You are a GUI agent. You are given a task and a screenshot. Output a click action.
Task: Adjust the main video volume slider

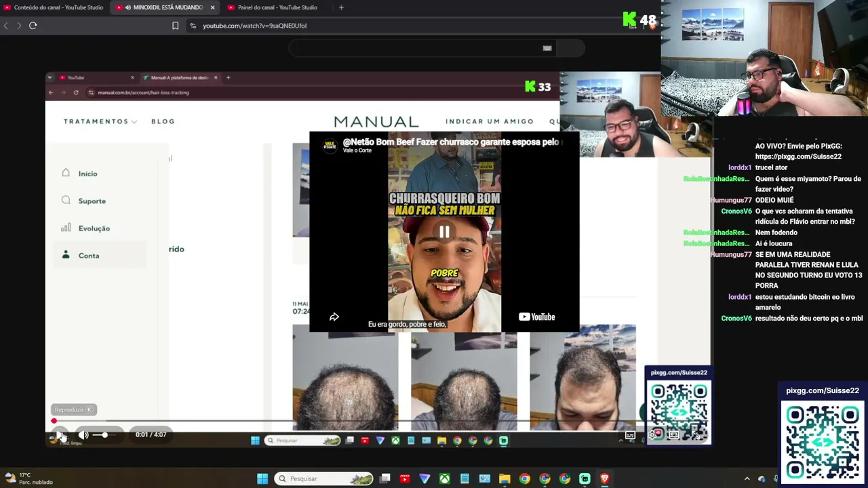coord(103,434)
